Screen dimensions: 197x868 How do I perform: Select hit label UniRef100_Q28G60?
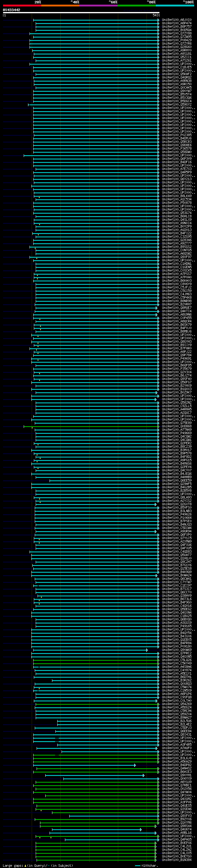(176, 47)
